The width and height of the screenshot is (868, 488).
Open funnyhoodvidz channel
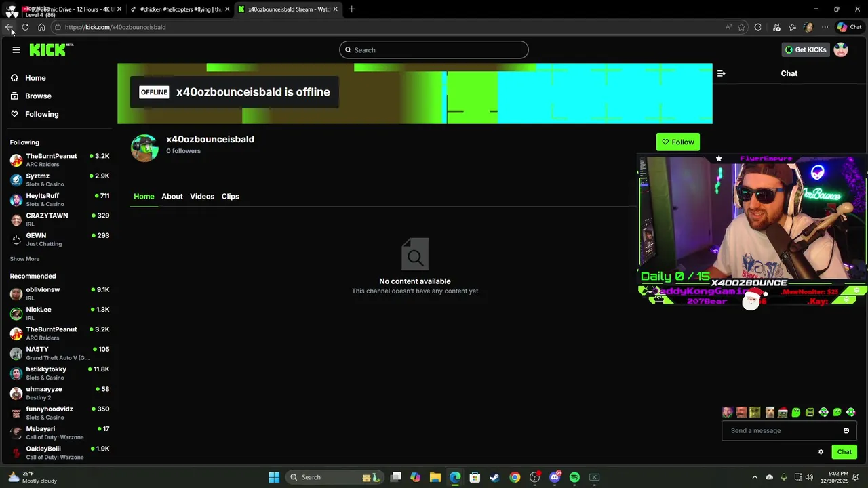pos(59,413)
